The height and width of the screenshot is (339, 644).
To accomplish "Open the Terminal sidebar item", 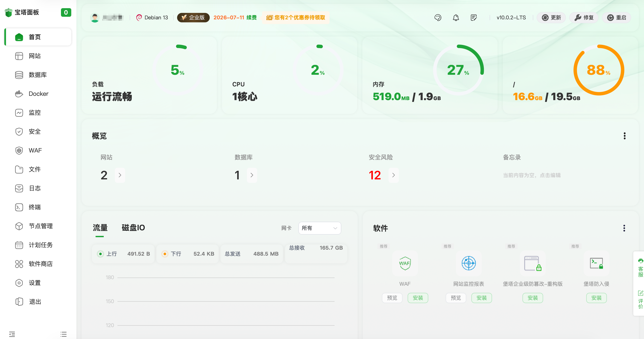I will tap(35, 207).
